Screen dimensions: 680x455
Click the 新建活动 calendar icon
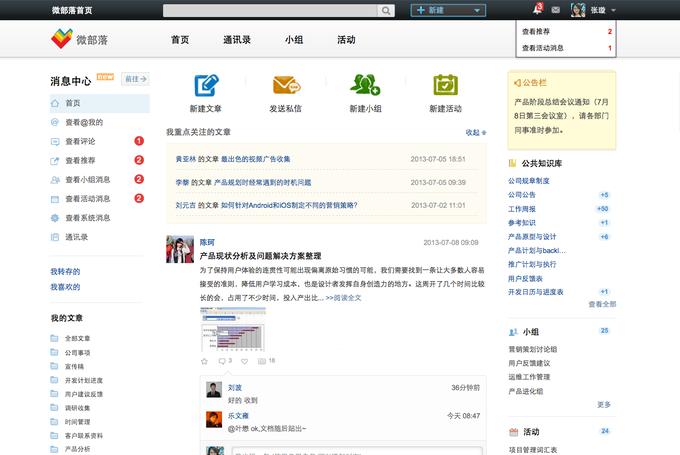click(445, 85)
